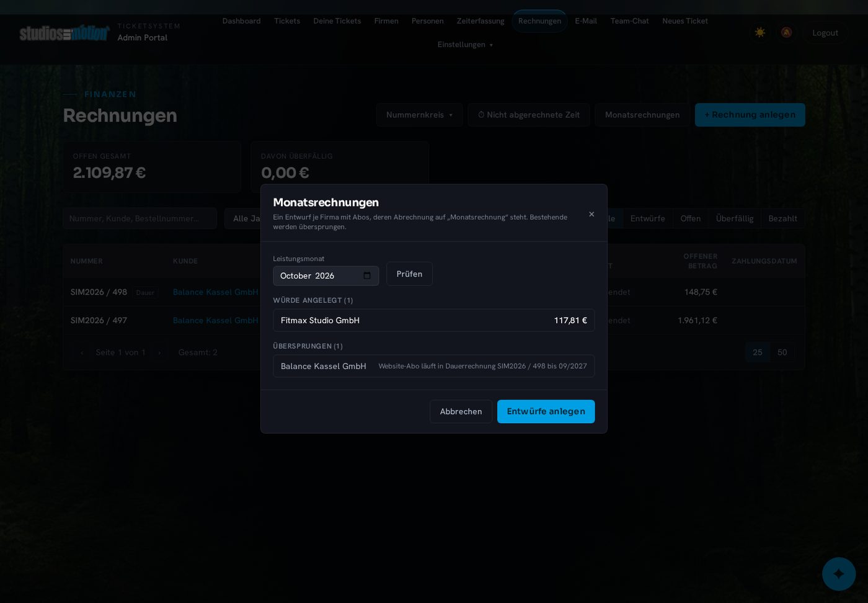Open the calendar picker in Leistungsmonat field
The height and width of the screenshot is (603, 868).
tap(367, 275)
